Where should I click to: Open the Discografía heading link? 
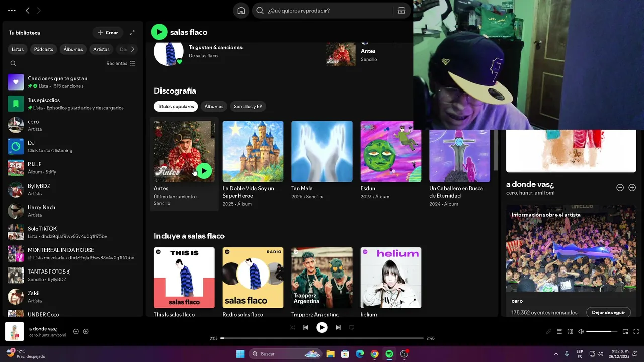pos(175,91)
